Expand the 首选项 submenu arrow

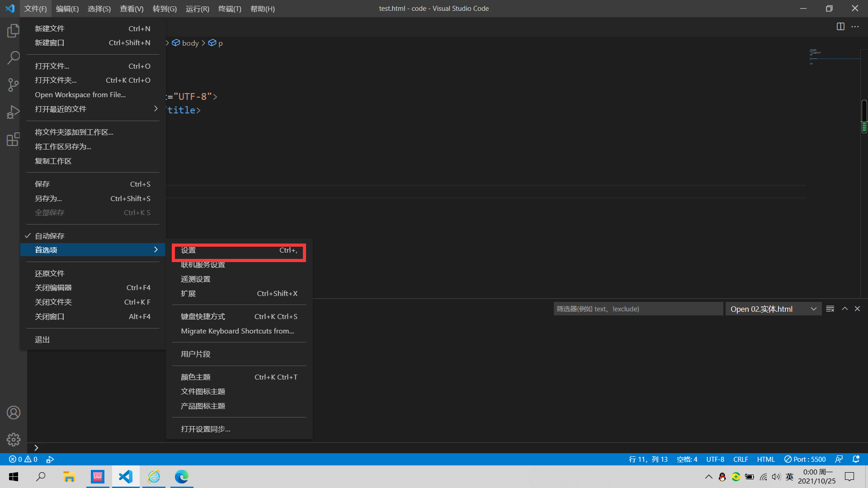(x=156, y=249)
